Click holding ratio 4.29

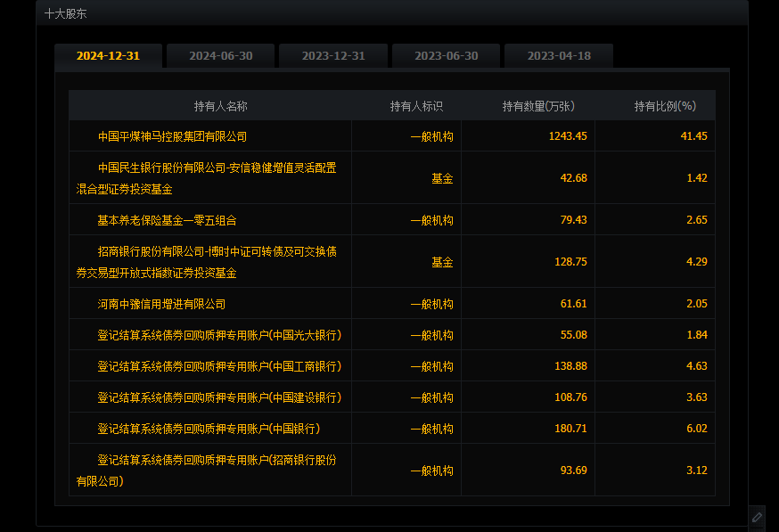(697, 262)
